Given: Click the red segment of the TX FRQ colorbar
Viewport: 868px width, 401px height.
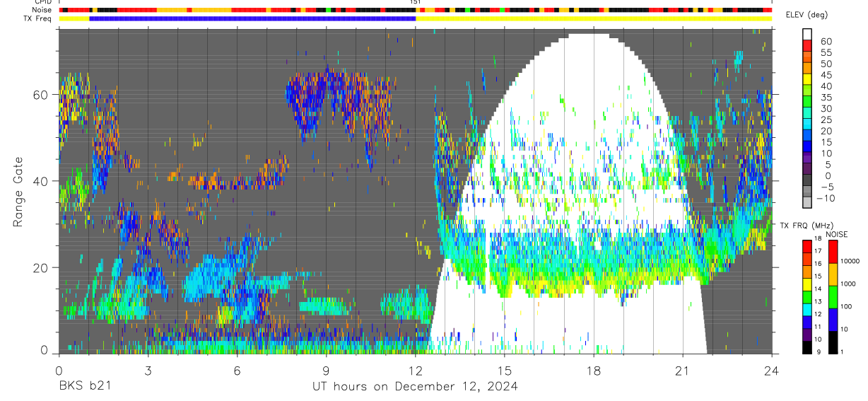Looking at the screenshot, I should tap(808, 247).
